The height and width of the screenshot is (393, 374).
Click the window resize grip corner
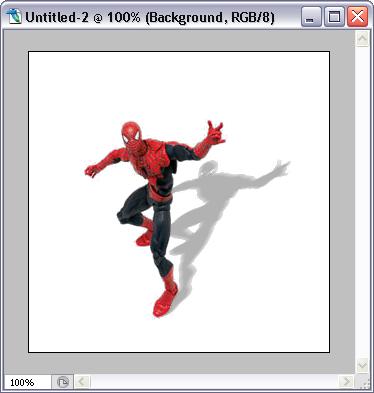363,382
